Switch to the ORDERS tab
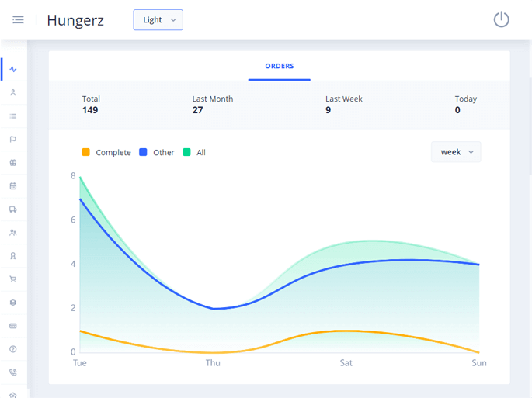The image size is (532, 398). (x=280, y=67)
